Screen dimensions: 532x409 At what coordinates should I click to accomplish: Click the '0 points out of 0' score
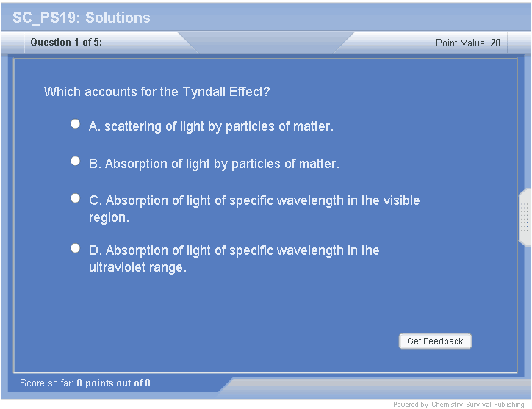[114, 383]
